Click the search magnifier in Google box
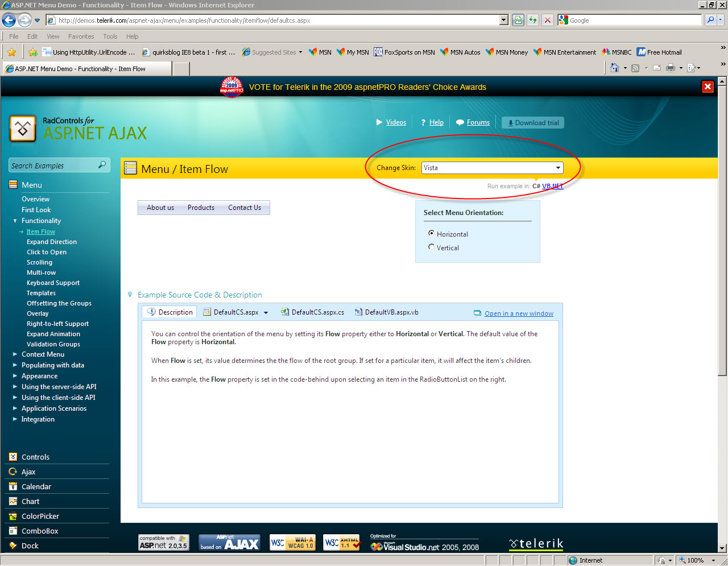The height and width of the screenshot is (566, 728). point(710,20)
